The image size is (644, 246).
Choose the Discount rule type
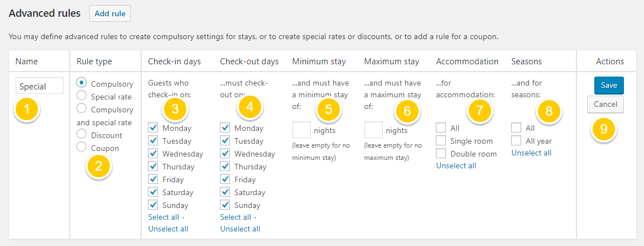(x=82, y=134)
